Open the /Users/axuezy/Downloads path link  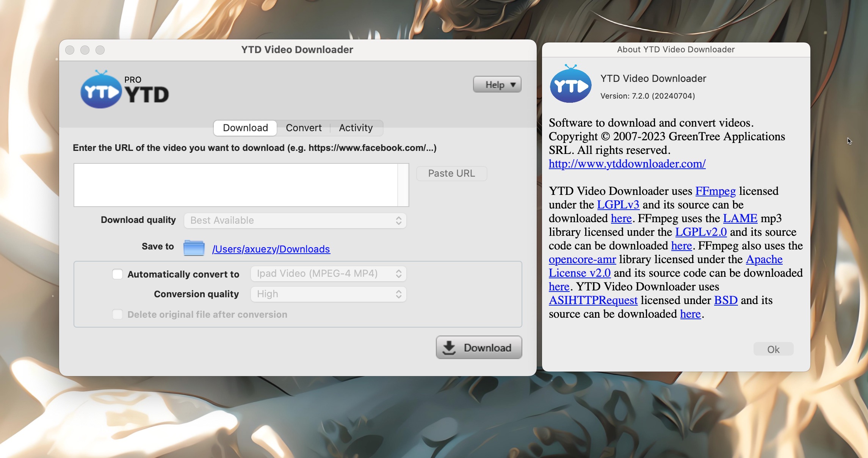[x=271, y=249]
